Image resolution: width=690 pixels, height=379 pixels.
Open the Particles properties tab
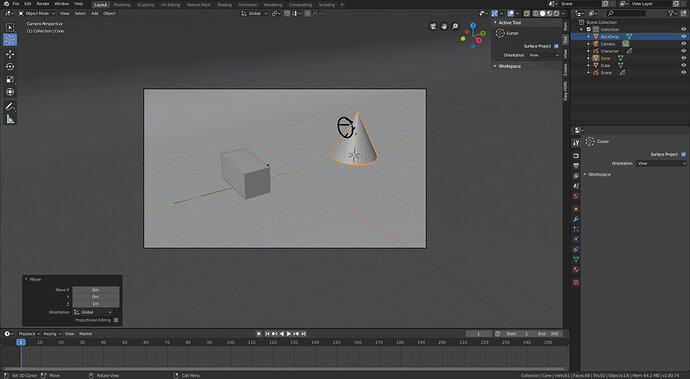[576, 229]
